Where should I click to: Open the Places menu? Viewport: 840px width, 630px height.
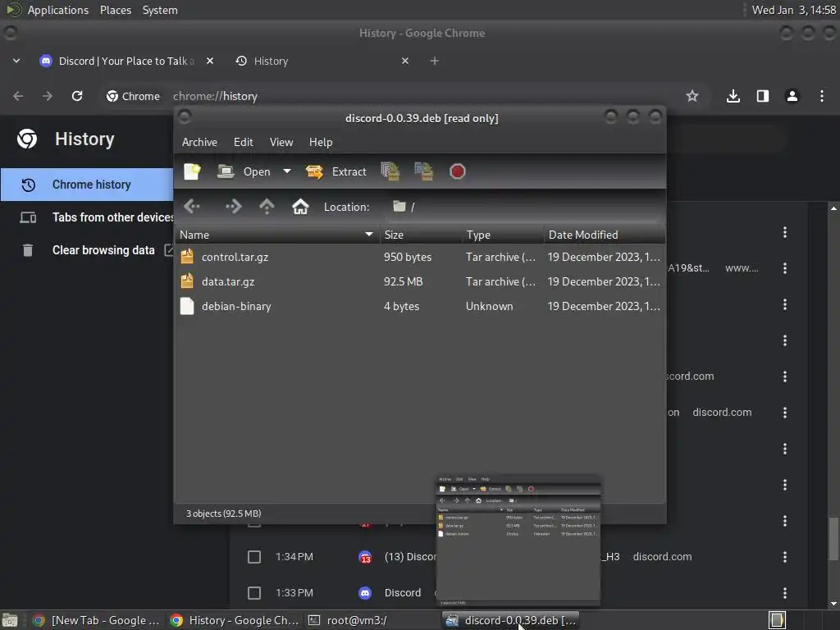[x=115, y=10]
